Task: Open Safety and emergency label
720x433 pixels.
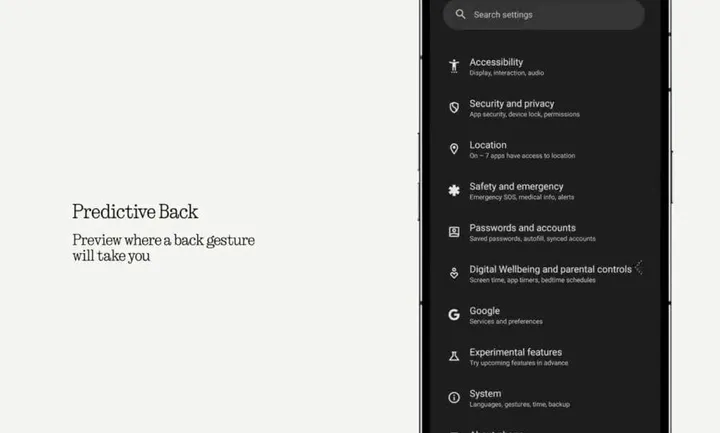Action: (x=516, y=187)
